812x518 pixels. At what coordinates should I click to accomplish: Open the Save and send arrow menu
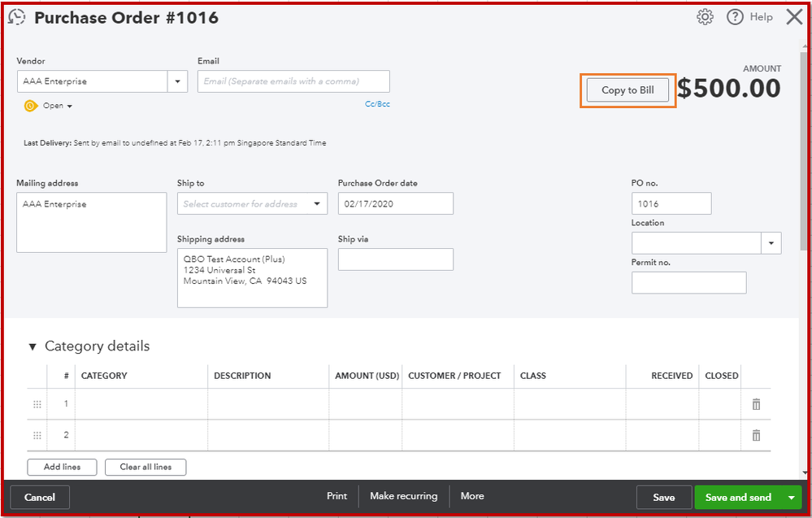click(792, 498)
